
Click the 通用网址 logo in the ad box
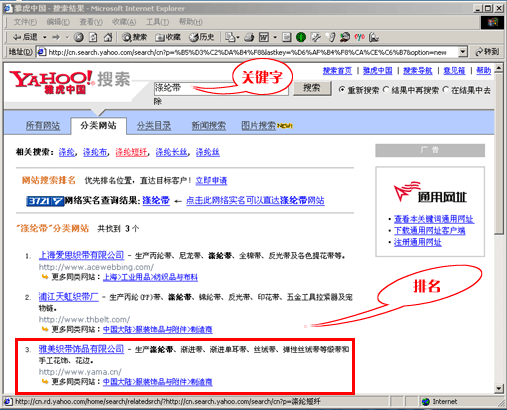point(430,192)
